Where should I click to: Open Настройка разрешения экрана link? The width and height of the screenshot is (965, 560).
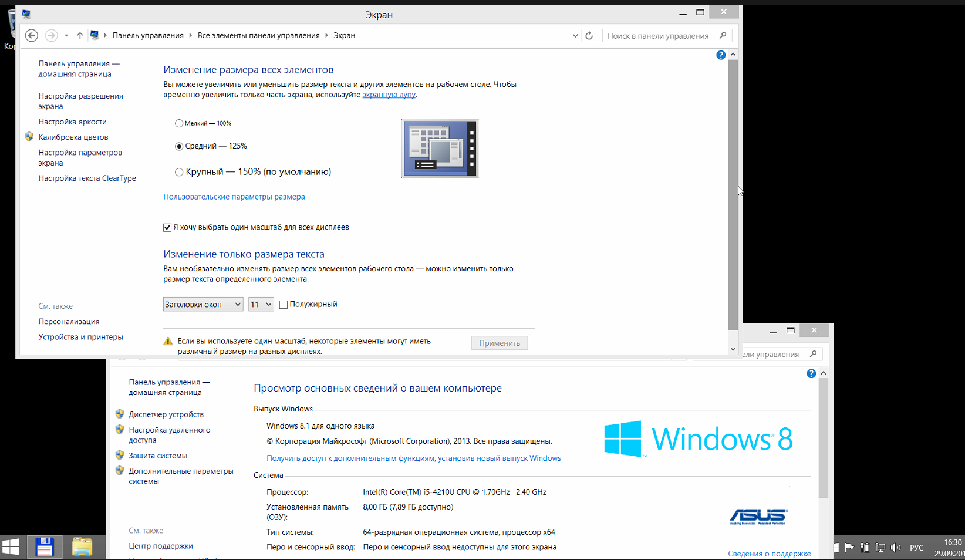point(81,101)
